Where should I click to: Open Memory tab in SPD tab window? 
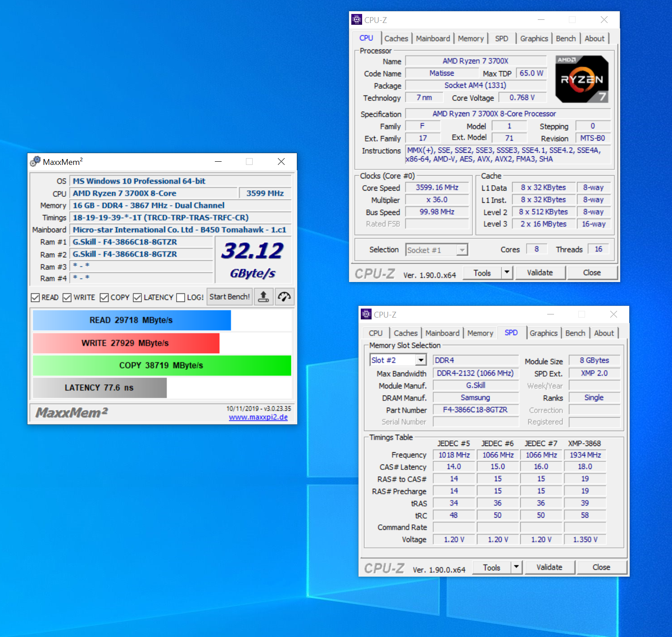(x=480, y=333)
